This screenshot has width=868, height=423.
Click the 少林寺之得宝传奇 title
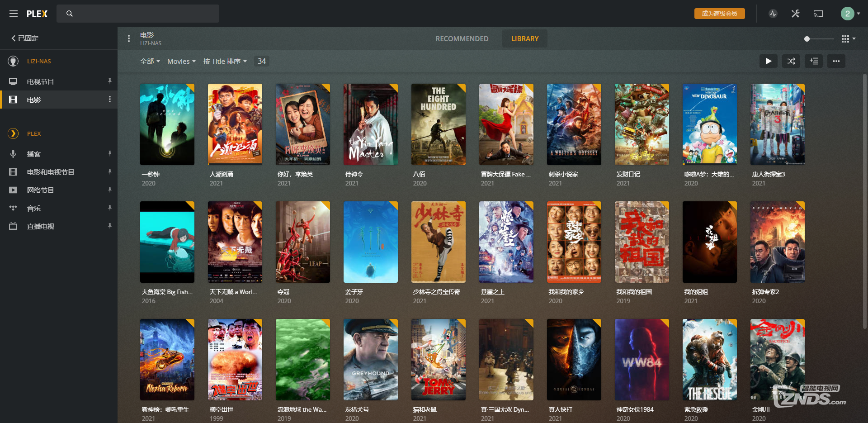437,292
